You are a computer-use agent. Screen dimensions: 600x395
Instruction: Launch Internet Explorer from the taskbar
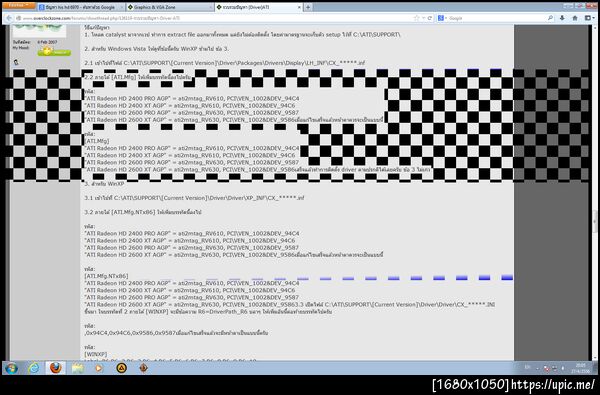(x=34, y=368)
